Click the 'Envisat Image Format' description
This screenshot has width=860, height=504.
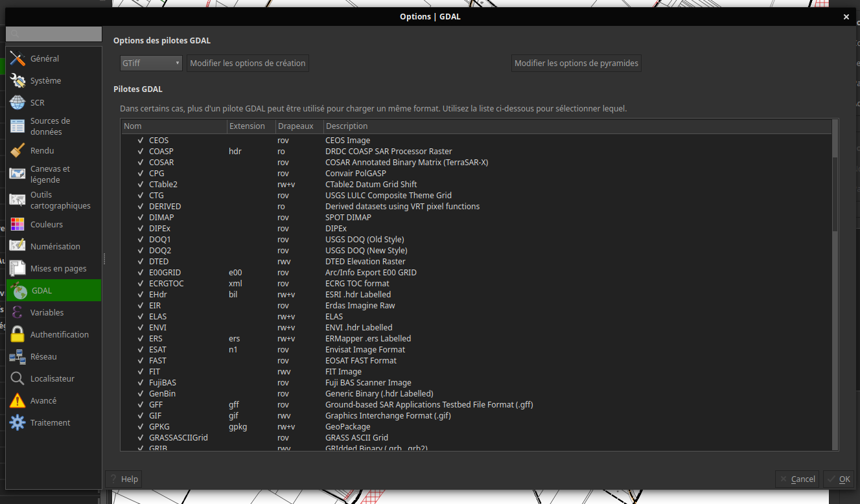pos(365,349)
